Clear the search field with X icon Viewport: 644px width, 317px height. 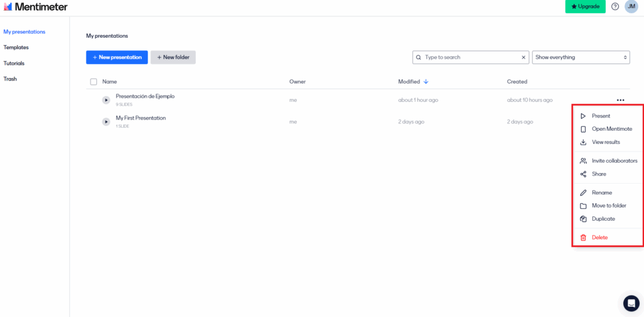(524, 57)
